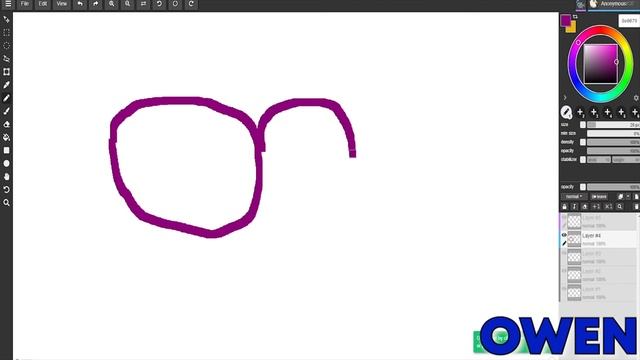
Task: Select the Rectangle shape tool
Action: (7, 150)
